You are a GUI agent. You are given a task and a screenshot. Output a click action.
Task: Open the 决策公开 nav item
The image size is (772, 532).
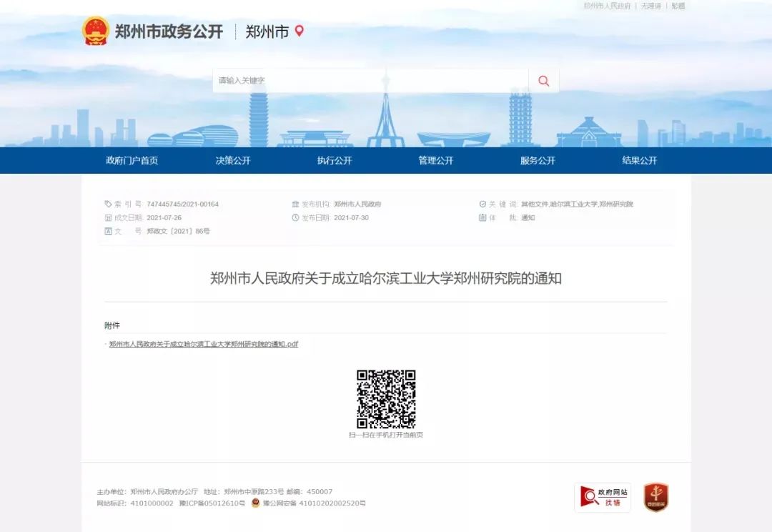(x=233, y=161)
